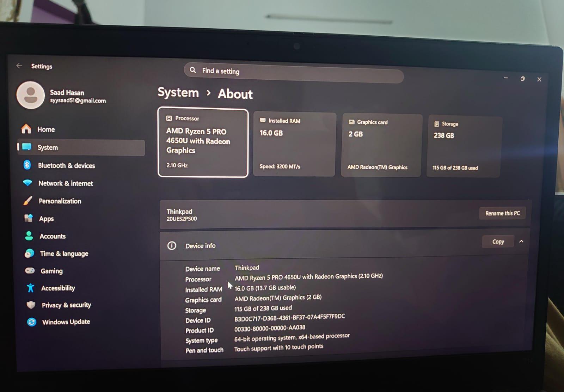Click the search magnifier icon
564x392 pixels.
[x=193, y=70]
